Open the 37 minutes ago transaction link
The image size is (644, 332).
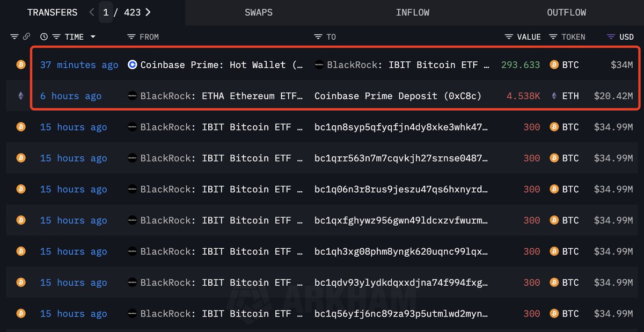[x=79, y=64]
